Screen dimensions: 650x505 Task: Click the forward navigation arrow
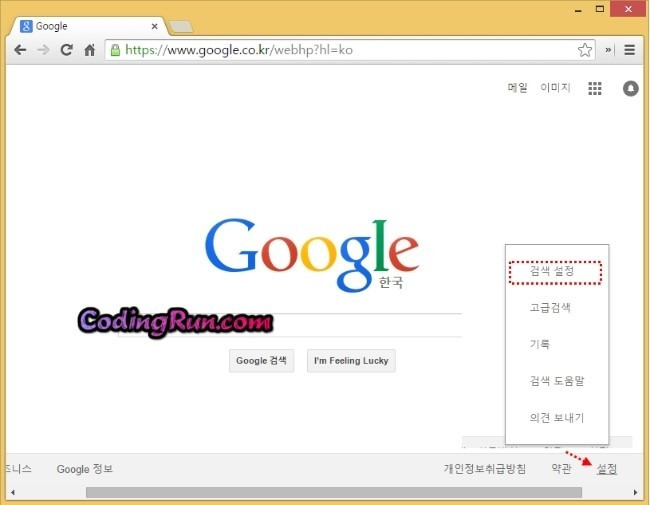pyautogui.click(x=43, y=50)
